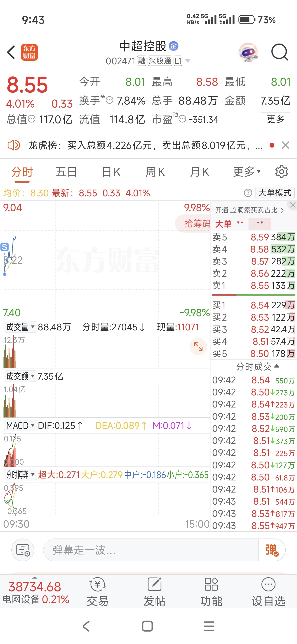This screenshot has height=644, width=297.
Task: Open help question mark icon
Action: click(x=248, y=193)
